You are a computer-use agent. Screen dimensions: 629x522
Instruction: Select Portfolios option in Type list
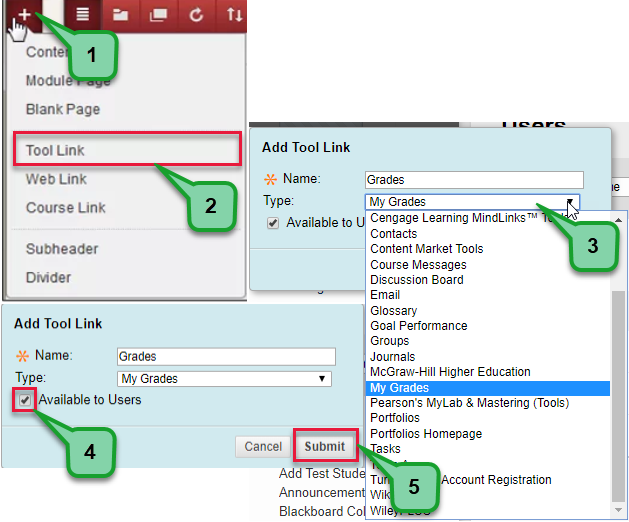click(x=395, y=418)
